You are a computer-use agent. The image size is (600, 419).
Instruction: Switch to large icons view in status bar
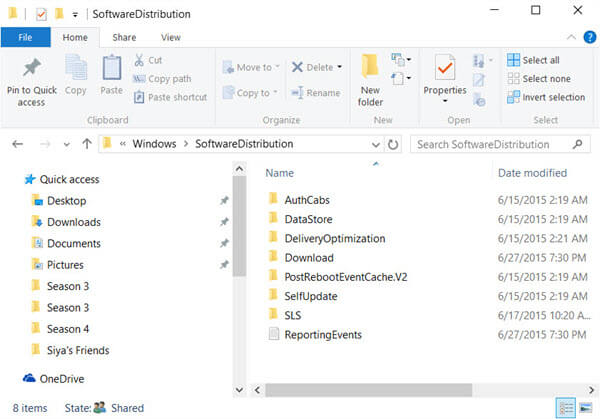point(583,408)
